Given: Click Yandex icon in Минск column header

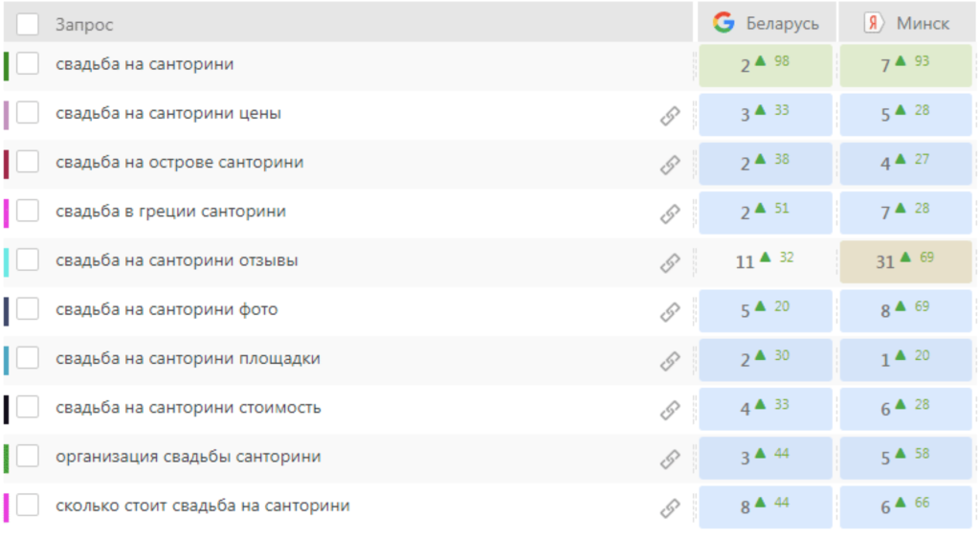Looking at the screenshot, I should coord(873,23).
